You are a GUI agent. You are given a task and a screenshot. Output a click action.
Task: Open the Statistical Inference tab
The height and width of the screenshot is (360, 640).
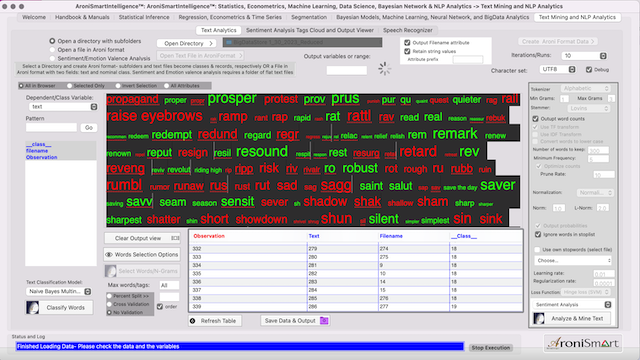point(144,17)
